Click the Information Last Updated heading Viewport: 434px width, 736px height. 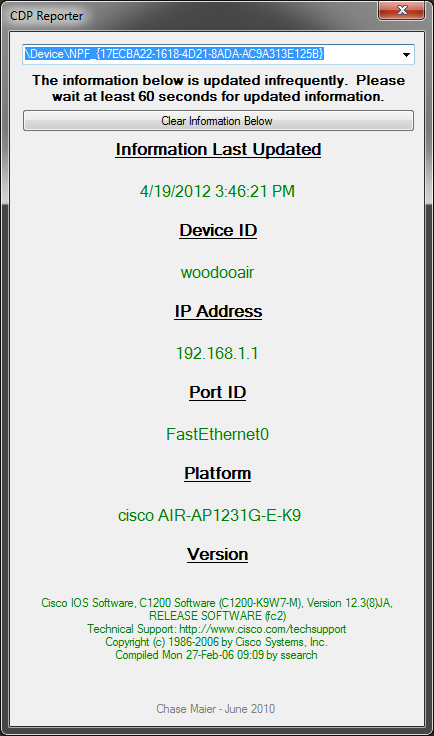point(218,149)
